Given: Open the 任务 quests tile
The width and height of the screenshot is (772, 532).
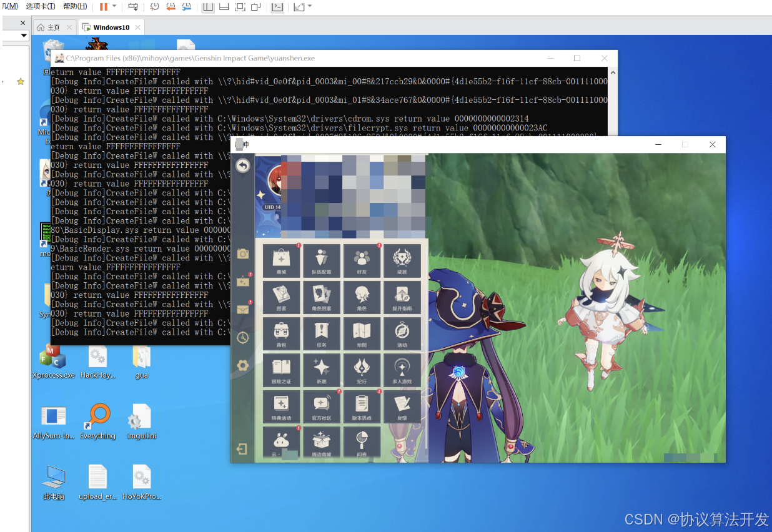Looking at the screenshot, I should 321,333.
